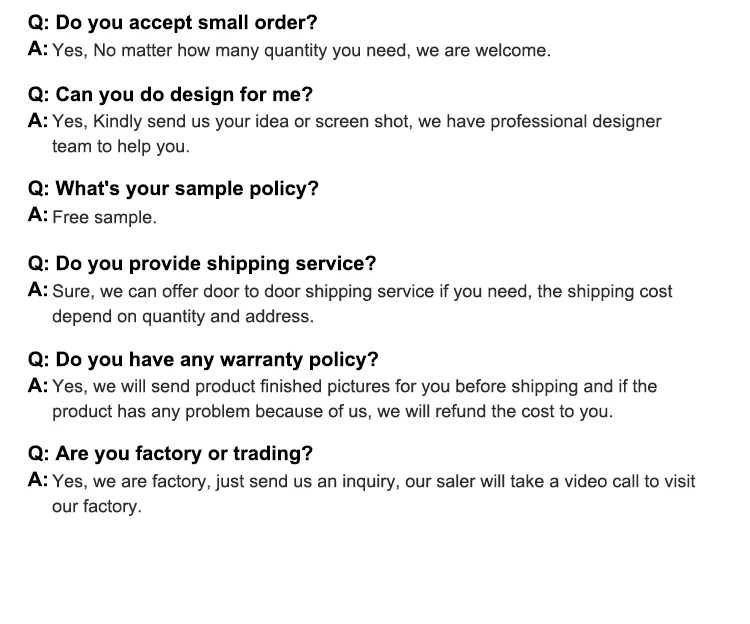Viewport: 750px width, 624px height.
Task: Click the 'A:' label before 'Free sample.'
Action: pyautogui.click(x=38, y=216)
